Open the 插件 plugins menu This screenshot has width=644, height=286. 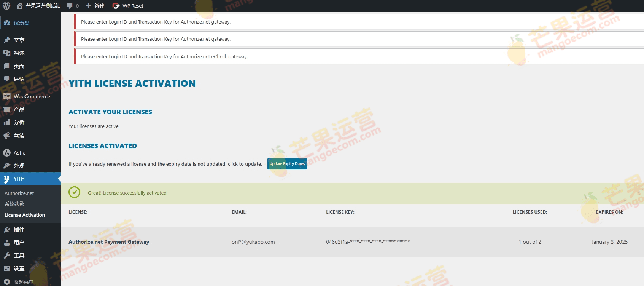point(30,230)
